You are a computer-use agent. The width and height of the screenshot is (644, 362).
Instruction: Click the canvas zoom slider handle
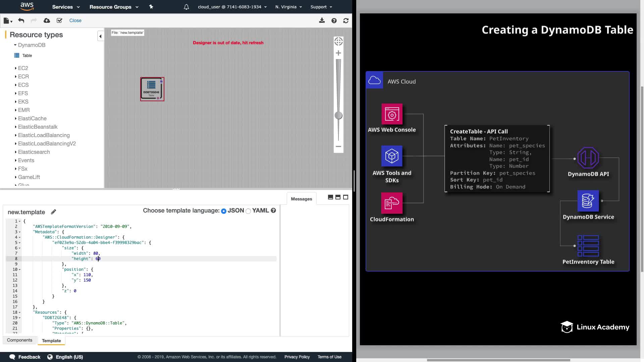click(338, 116)
